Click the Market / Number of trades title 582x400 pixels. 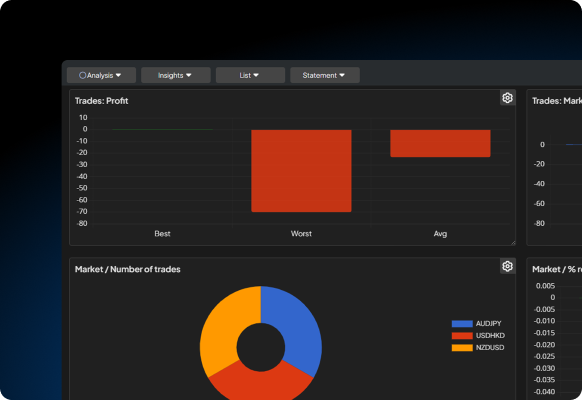[x=128, y=269]
